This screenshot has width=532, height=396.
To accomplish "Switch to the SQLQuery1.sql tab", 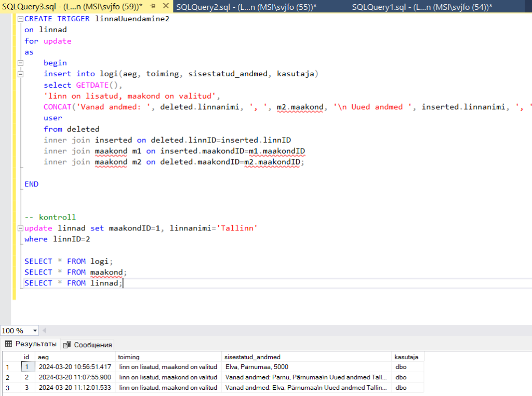I will 422,7.
